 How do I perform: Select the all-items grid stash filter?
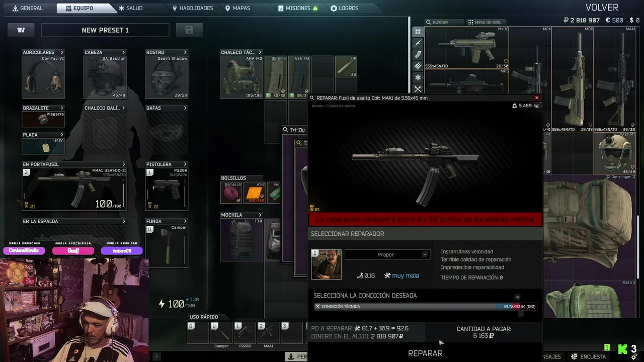pyautogui.click(x=418, y=32)
